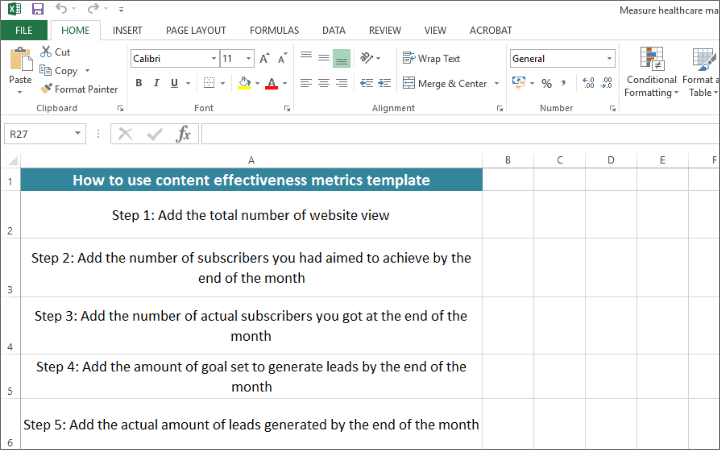The height and width of the screenshot is (450, 720).
Task: Click the green FILE button
Action: 23,31
